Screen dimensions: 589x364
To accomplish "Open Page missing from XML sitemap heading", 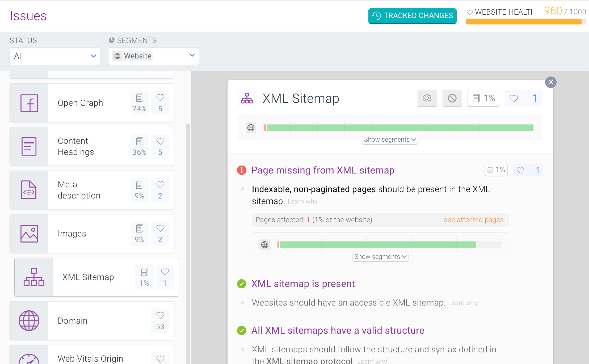I will [323, 170].
